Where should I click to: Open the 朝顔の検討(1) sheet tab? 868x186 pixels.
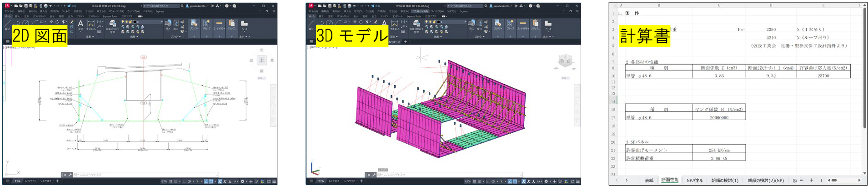pyautogui.click(x=724, y=181)
